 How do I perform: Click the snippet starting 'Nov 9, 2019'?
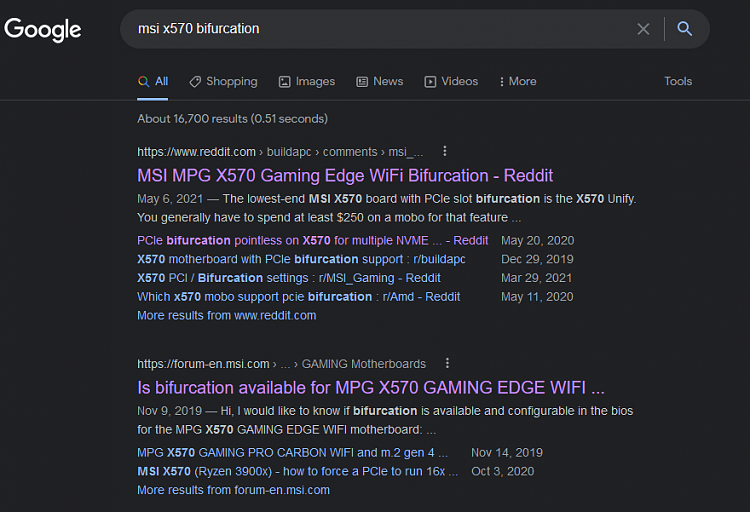click(385, 420)
